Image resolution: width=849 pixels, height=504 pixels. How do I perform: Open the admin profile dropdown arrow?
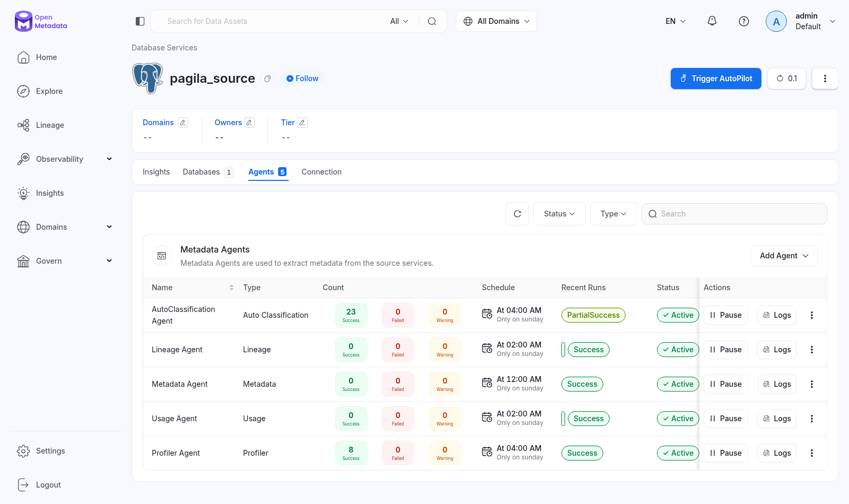(x=833, y=21)
